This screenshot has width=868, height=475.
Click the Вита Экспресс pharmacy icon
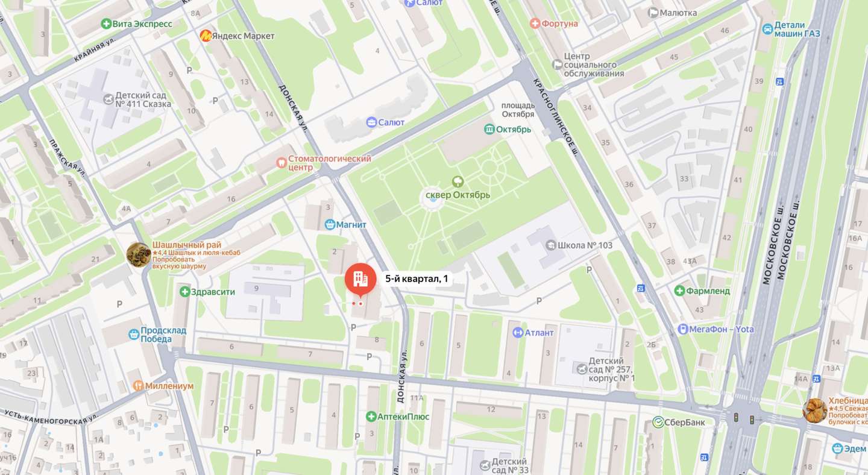(107, 24)
